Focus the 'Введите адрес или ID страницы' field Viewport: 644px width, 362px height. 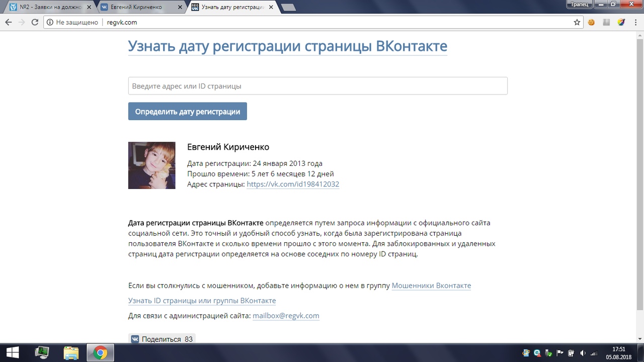pos(318,86)
